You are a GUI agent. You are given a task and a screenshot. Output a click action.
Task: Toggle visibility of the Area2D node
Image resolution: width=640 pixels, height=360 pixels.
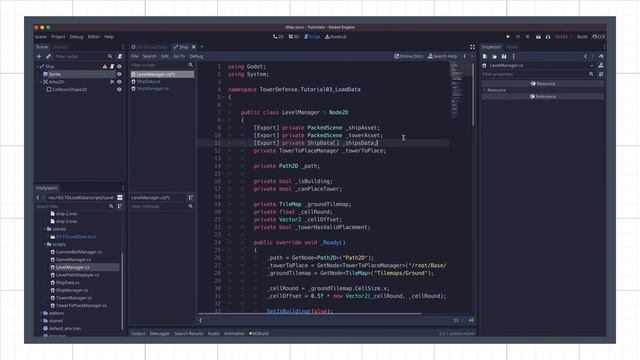pyautogui.click(x=119, y=82)
